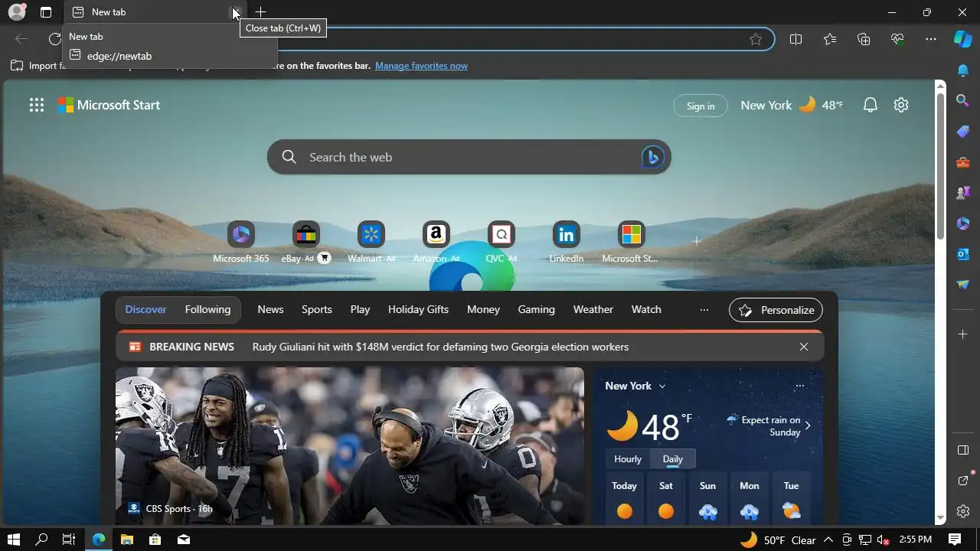Open File Explorer from taskbar
The height and width of the screenshot is (551, 980).
click(127, 540)
